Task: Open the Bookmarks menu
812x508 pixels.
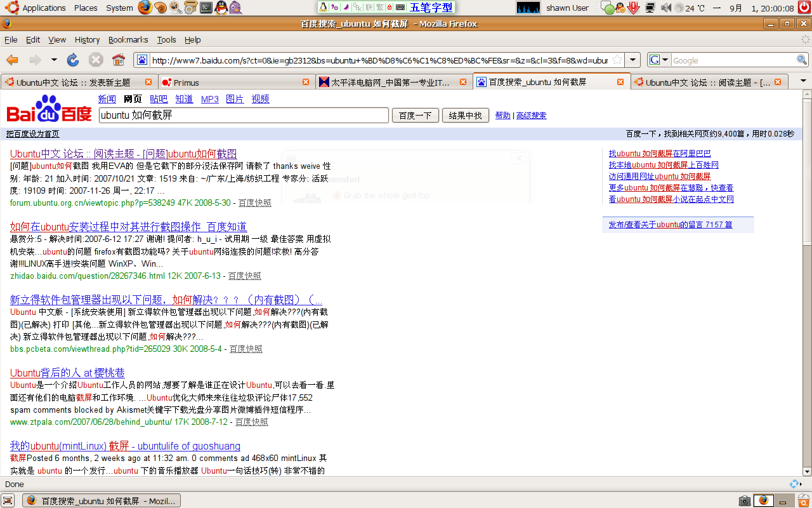Action: pos(128,39)
